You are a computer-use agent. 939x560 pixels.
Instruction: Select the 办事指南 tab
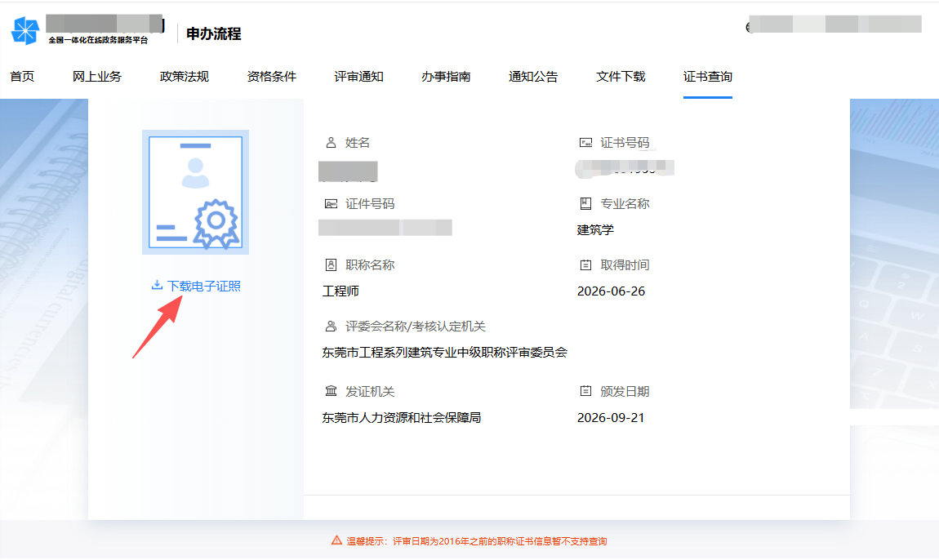coord(446,77)
